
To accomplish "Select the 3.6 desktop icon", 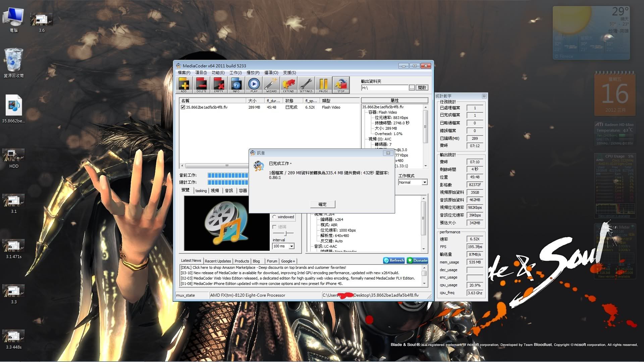I will click(41, 22).
